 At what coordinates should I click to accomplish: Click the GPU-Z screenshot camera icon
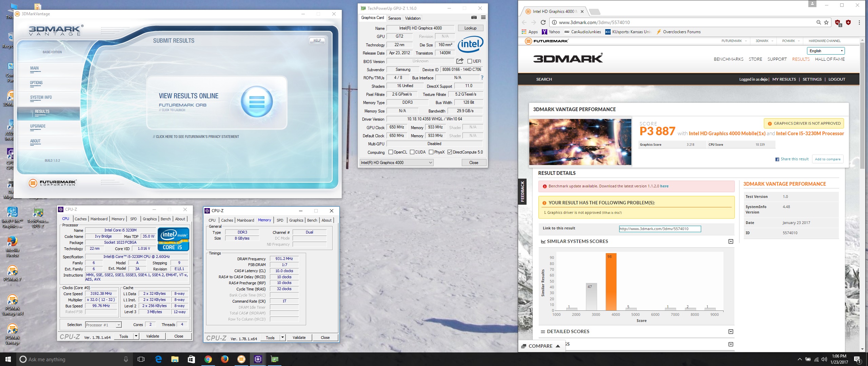[474, 18]
